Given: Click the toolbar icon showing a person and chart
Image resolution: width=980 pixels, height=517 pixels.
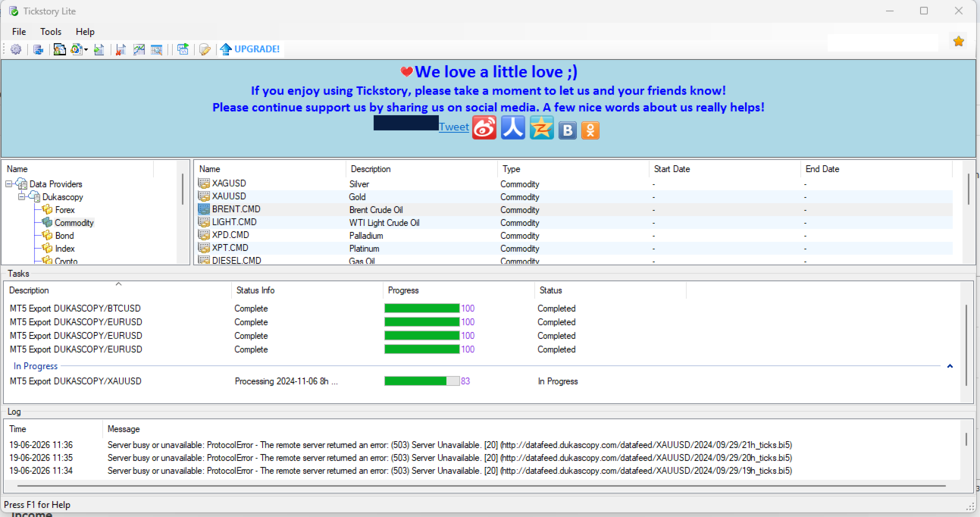Looking at the screenshot, I should coord(59,49).
